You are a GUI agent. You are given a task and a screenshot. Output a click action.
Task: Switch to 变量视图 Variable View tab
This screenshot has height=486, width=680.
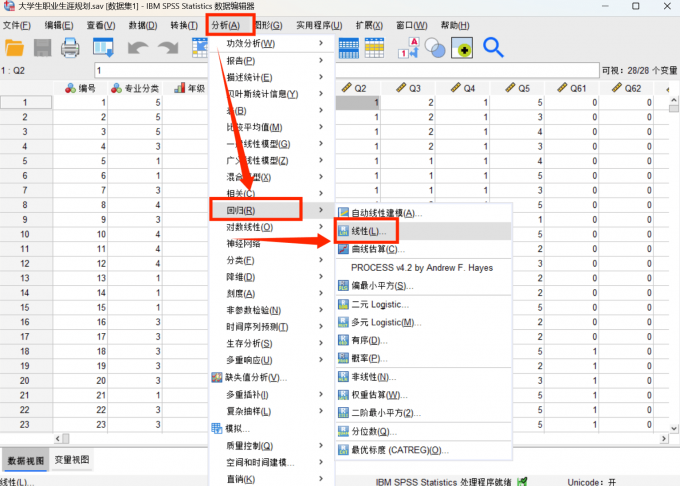click(72, 460)
